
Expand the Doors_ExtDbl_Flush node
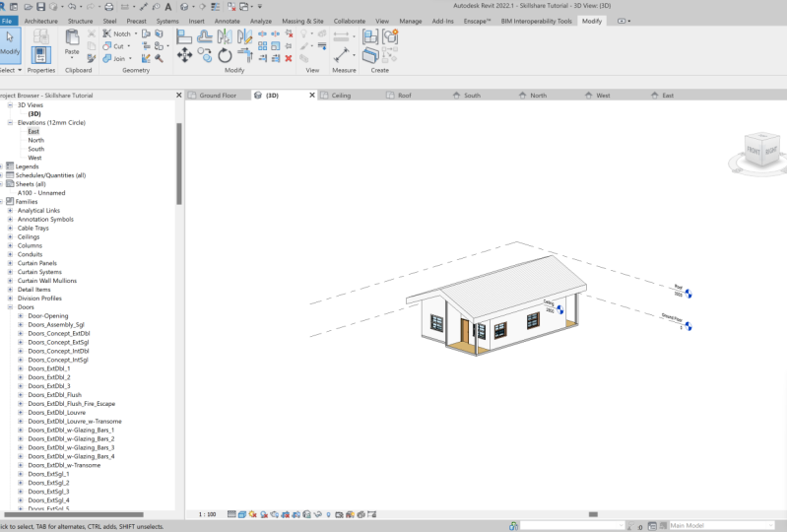point(21,395)
